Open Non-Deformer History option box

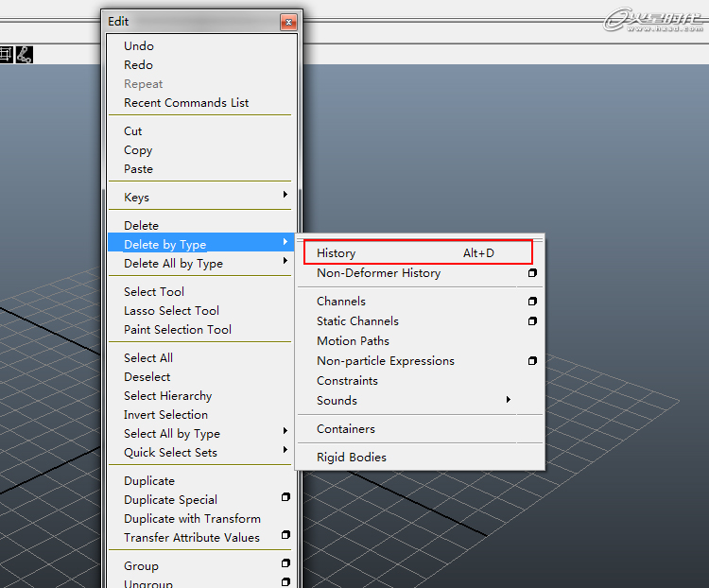tap(532, 273)
